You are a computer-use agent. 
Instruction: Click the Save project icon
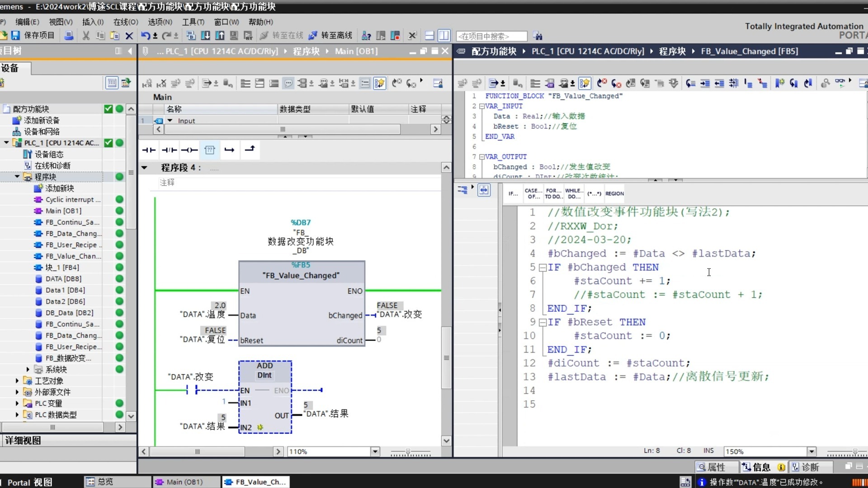click(16, 35)
